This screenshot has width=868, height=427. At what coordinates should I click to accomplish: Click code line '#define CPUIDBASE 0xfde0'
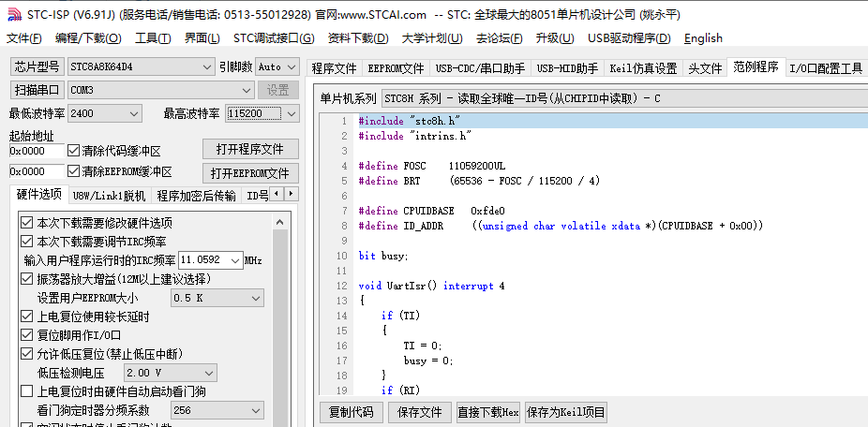tap(432, 211)
